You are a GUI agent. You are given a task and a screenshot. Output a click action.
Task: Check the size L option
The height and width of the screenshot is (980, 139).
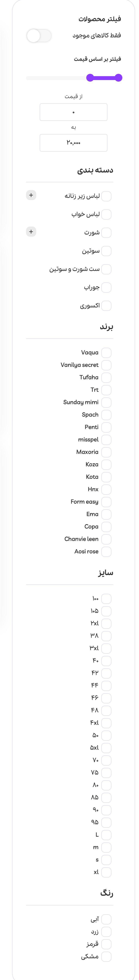tap(106, 835)
